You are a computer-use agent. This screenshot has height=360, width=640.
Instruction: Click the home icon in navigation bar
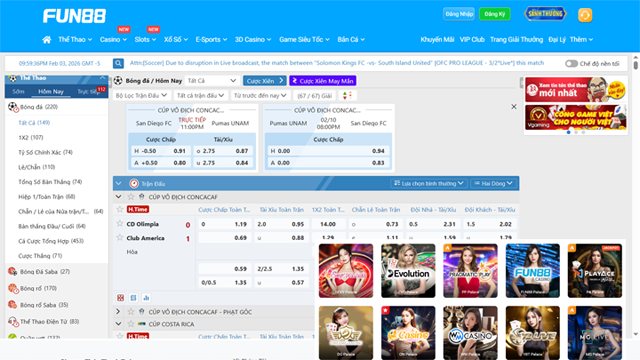coord(47,40)
